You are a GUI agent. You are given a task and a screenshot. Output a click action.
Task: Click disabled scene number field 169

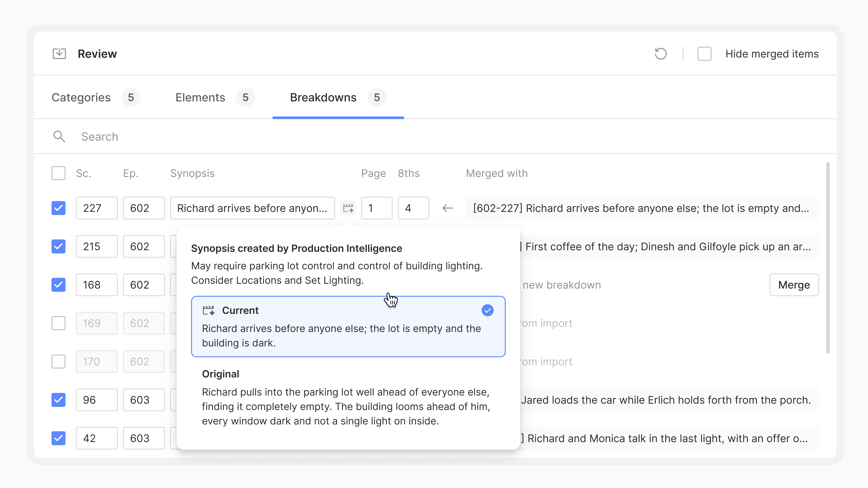click(97, 323)
